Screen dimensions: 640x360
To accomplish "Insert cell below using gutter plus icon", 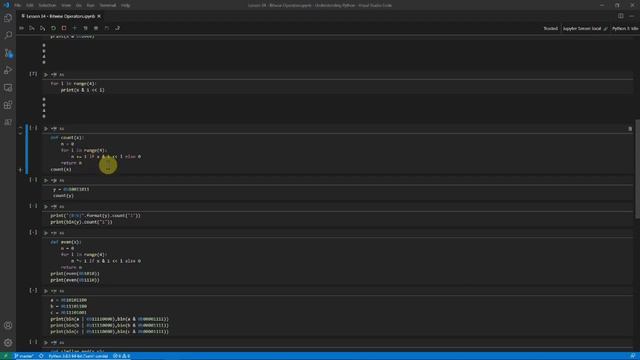I will click(20, 170).
